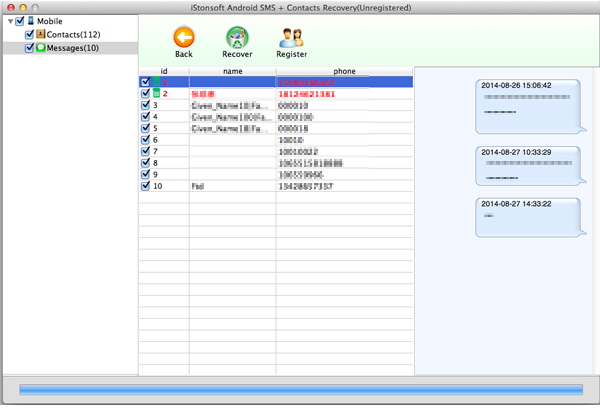Uncheck the Contacts(112) checkbox
The image size is (600, 408).
click(x=29, y=34)
